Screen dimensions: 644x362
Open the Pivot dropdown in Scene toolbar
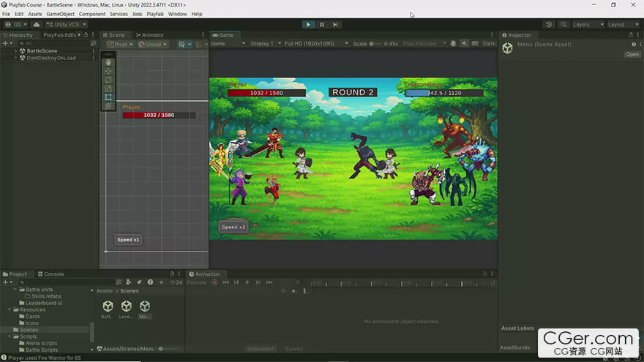(120, 45)
